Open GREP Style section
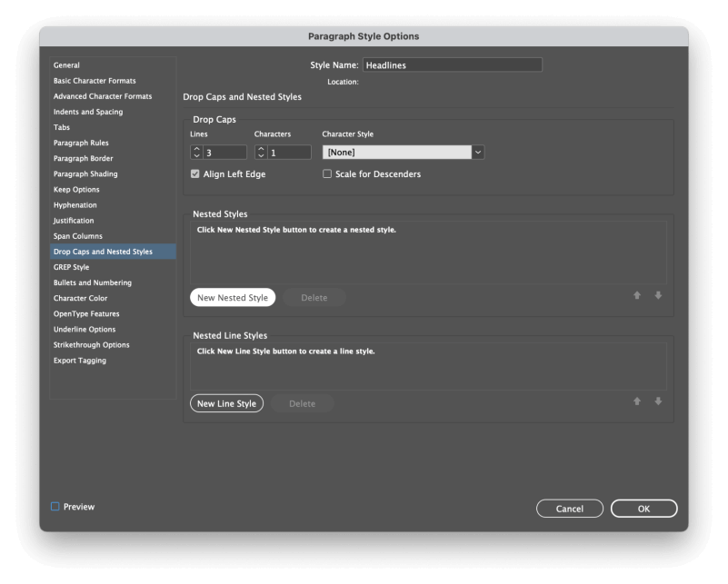The image size is (728, 584). pyautogui.click(x=113, y=267)
